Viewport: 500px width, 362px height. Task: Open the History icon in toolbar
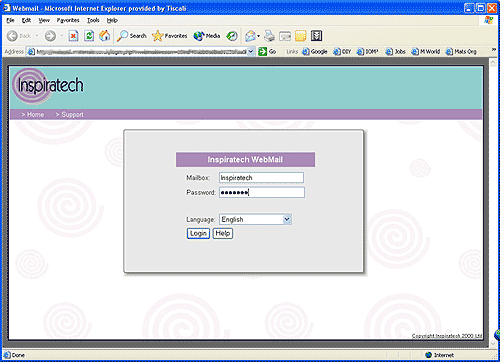tap(232, 36)
